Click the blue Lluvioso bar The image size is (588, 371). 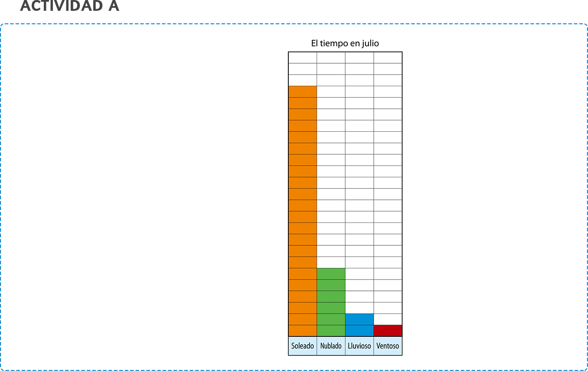tap(359, 325)
